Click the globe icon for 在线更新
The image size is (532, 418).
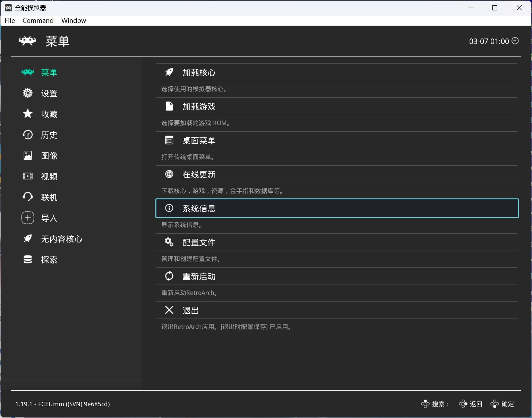pyautogui.click(x=169, y=174)
